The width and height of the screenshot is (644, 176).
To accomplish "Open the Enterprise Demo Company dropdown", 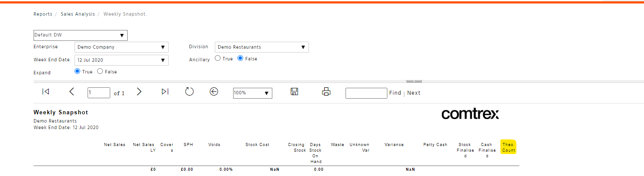I will pyautogui.click(x=122, y=47).
